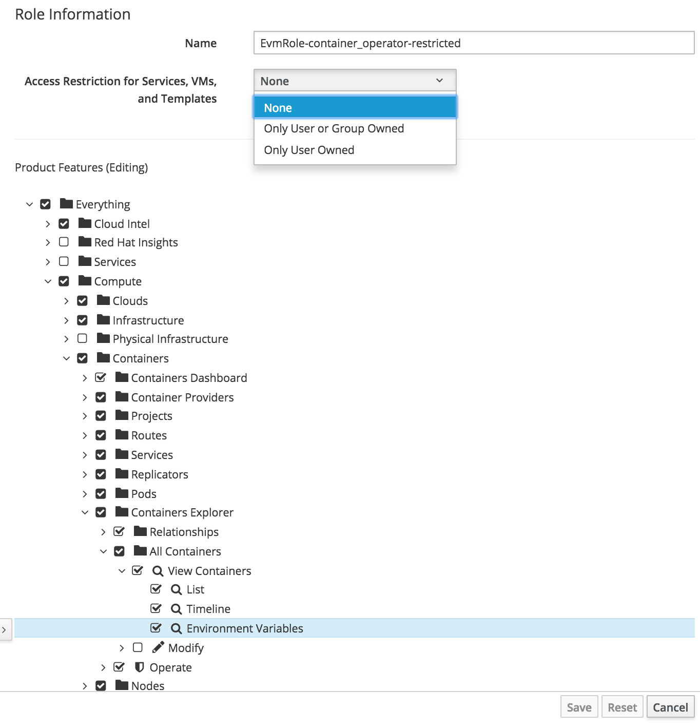
Task: Click the List magnifier icon
Action: (x=177, y=589)
